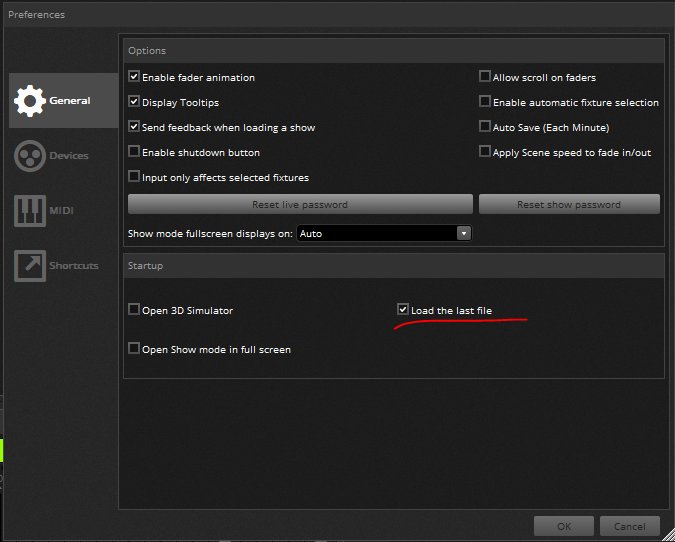The image size is (675, 542).
Task: Click the Preferences window title
Action: (37, 15)
